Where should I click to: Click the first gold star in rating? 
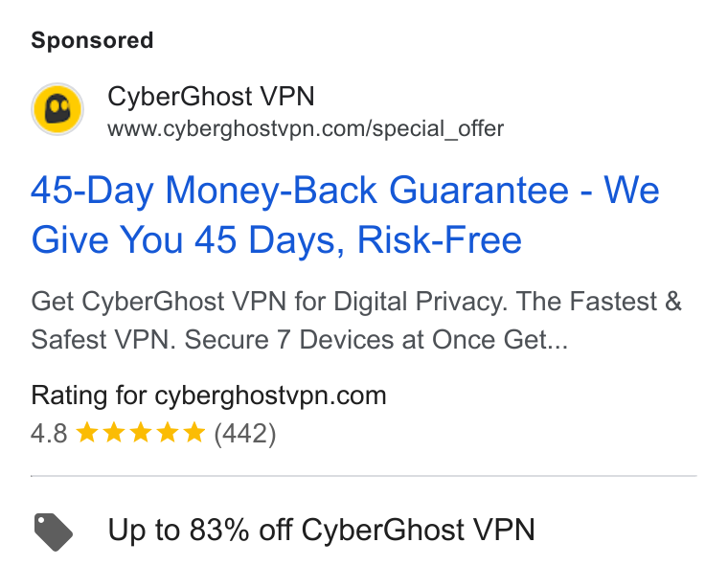tap(87, 433)
